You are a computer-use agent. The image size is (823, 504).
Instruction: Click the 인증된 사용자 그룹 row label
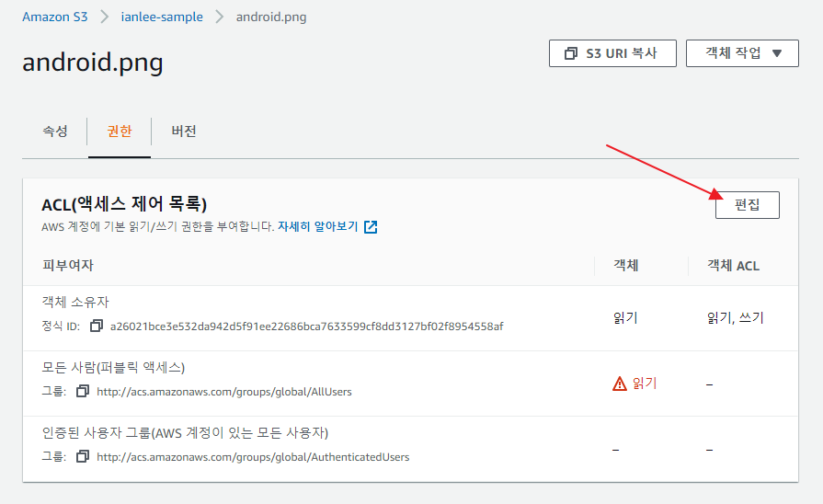185,432
